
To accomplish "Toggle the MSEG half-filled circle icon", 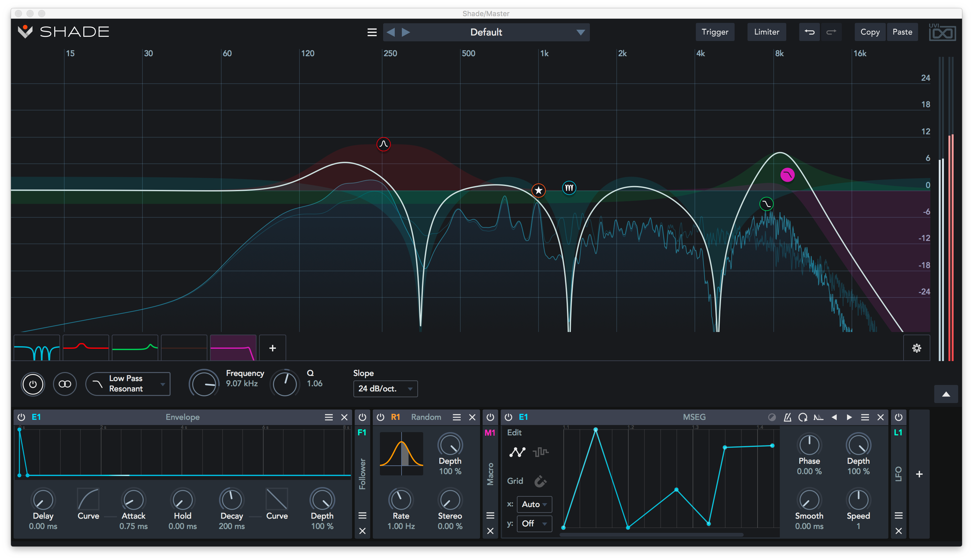I will pos(771,417).
